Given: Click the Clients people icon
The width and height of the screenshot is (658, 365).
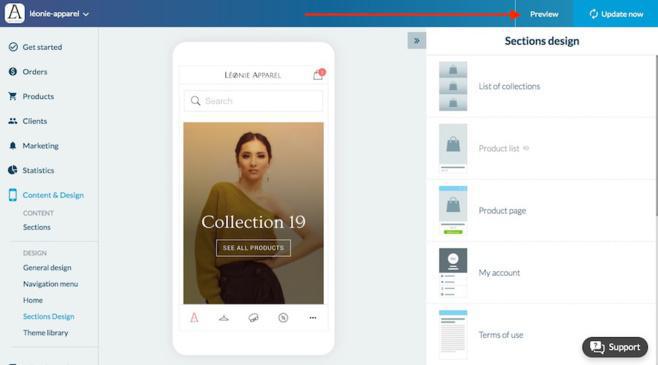Looking at the screenshot, I should pos(13,121).
